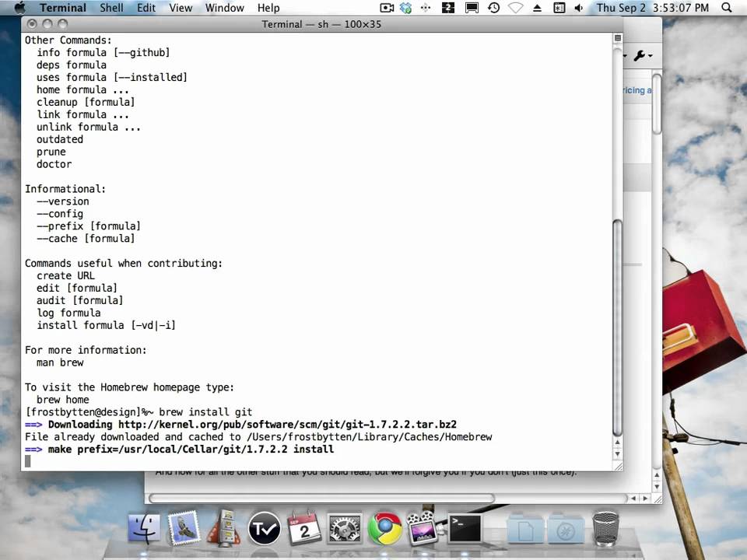747x560 pixels.
Task: Click the browser window horizontal scrollbar
Action: (322, 499)
